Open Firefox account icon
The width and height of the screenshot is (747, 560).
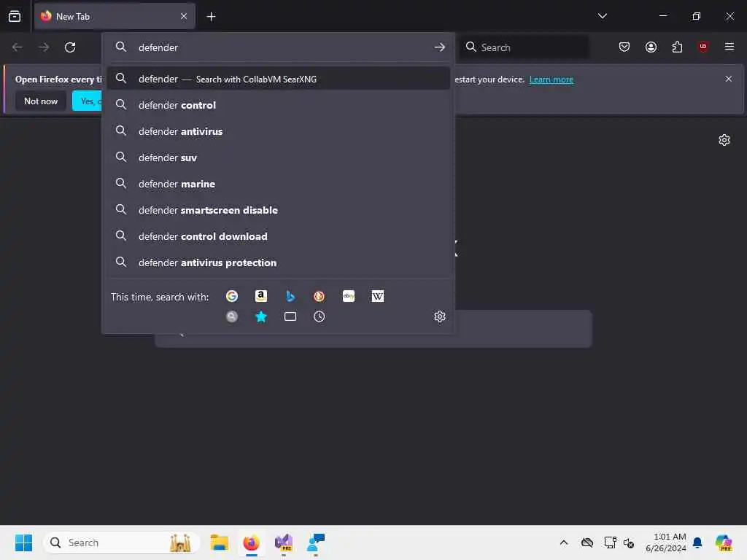(651, 47)
